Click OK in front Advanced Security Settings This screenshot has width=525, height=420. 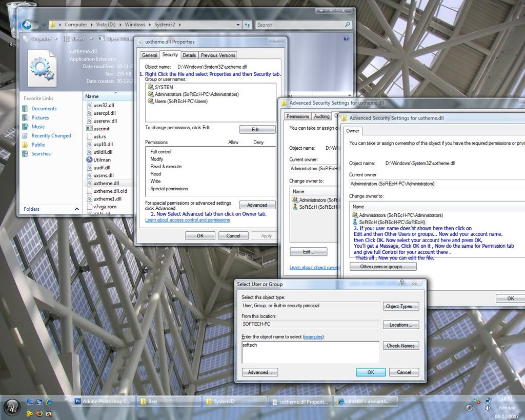tap(510, 298)
